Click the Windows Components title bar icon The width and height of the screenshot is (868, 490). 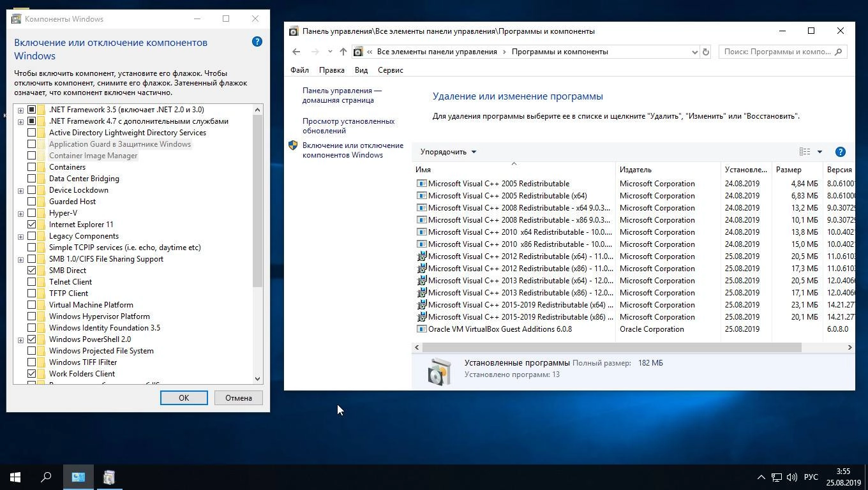click(x=17, y=19)
